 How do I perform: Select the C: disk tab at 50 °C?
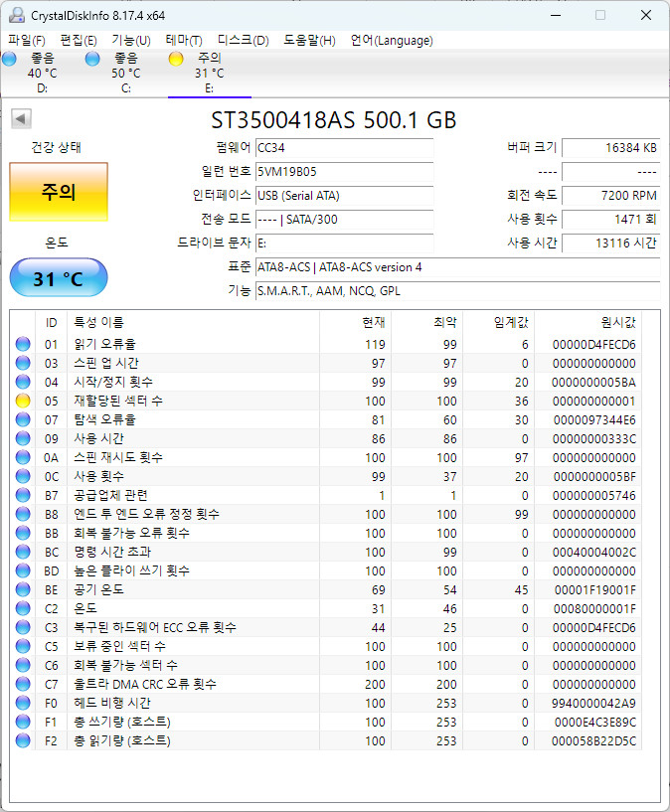click(x=125, y=73)
